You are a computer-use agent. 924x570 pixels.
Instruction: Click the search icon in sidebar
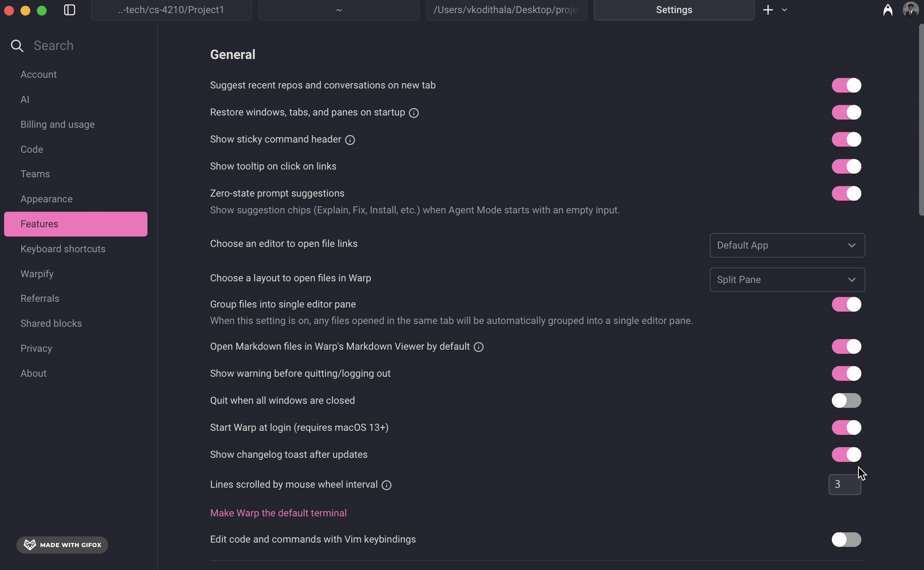(x=17, y=45)
